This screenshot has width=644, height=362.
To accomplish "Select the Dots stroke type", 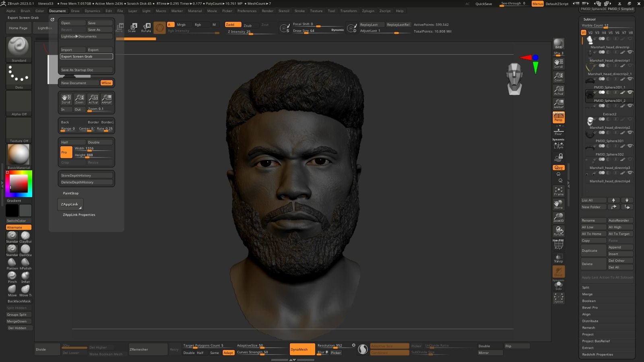I will [x=19, y=76].
